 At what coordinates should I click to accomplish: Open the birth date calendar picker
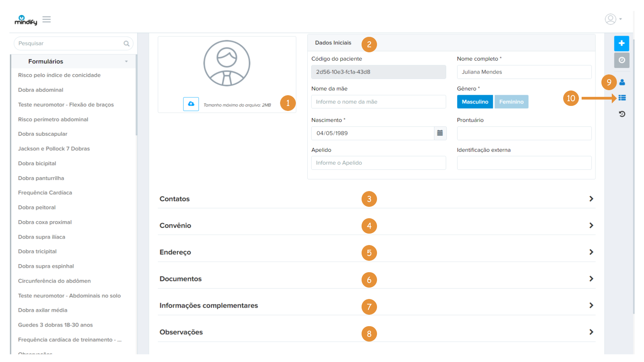[x=440, y=133]
